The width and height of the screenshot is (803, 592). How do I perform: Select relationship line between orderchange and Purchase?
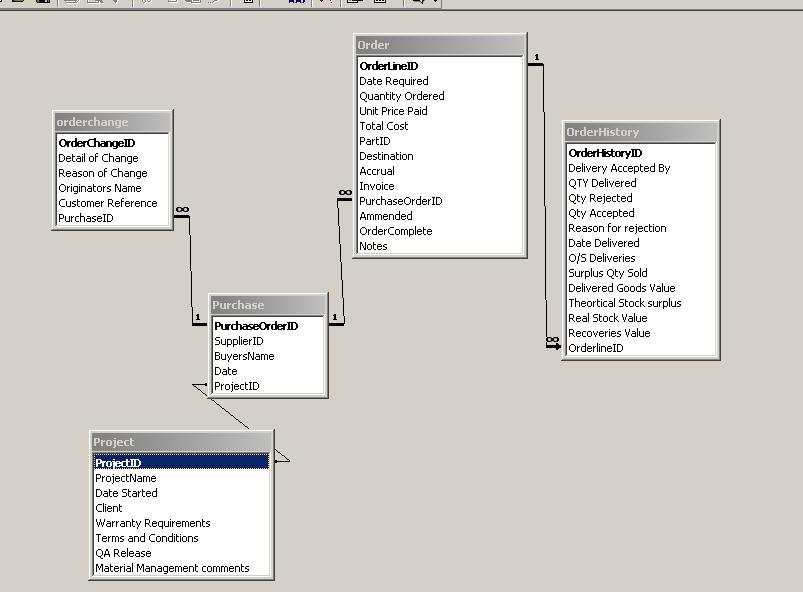[191, 269]
